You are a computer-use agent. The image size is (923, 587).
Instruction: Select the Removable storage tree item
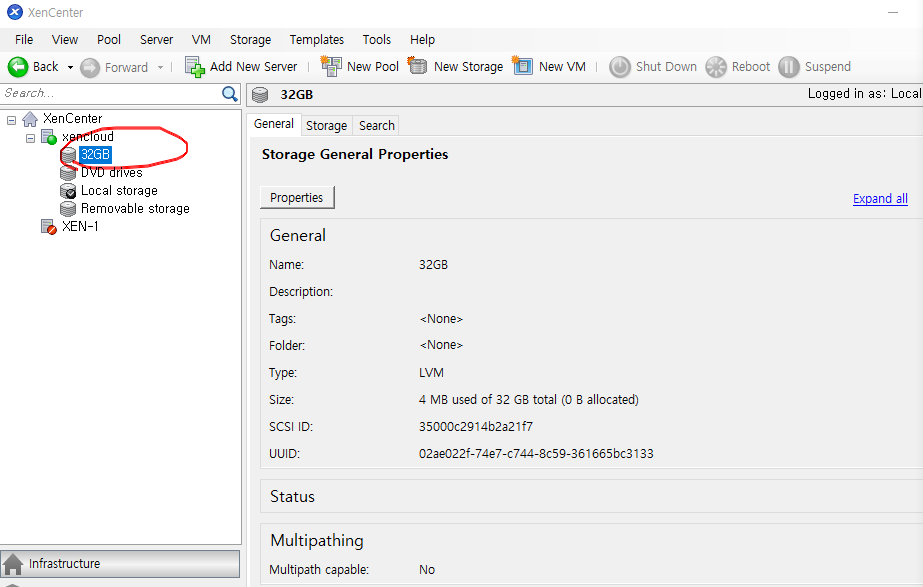tap(135, 208)
